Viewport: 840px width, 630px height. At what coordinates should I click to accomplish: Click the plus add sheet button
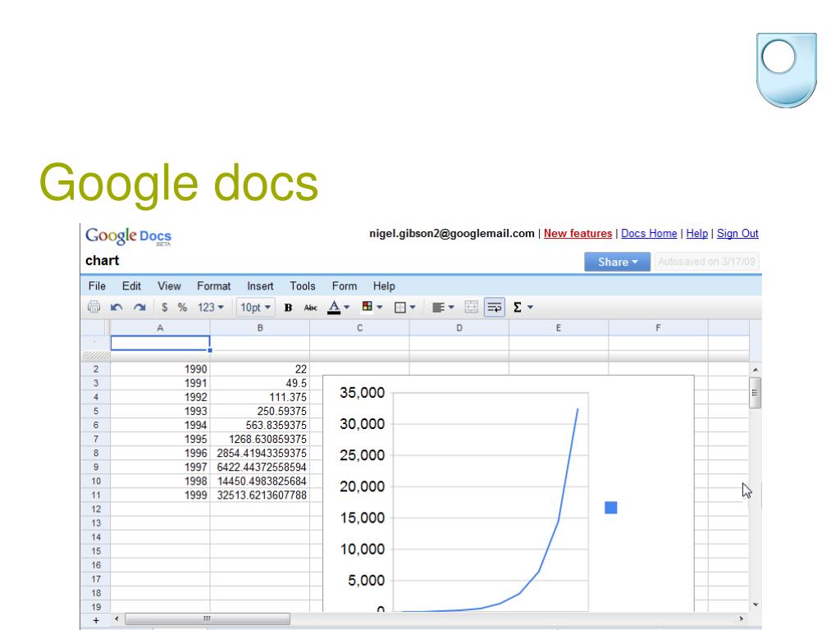click(x=96, y=620)
